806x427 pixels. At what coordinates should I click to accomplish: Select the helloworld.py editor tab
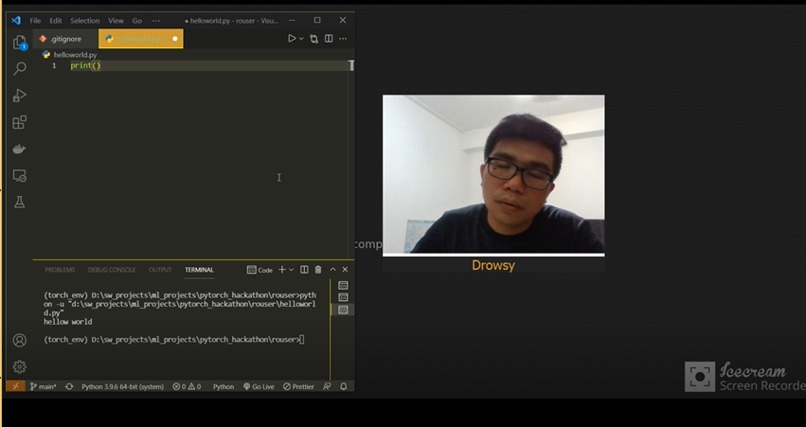point(141,39)
